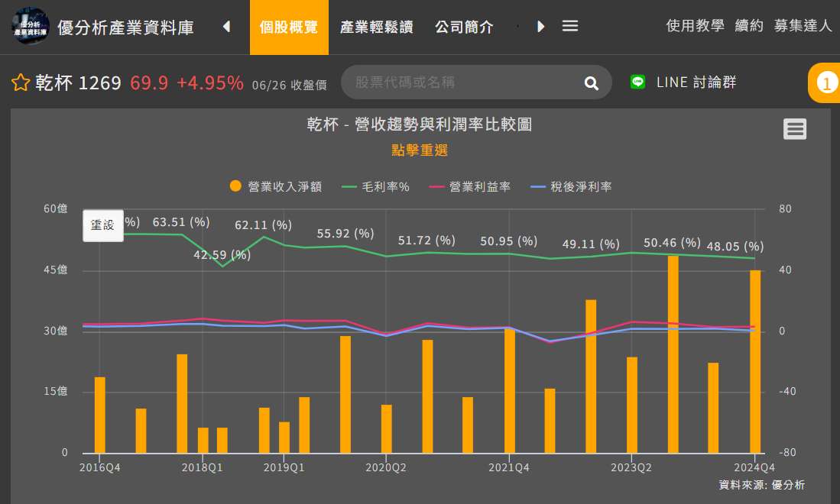840x504 pixels.
Task: Click the 2020Q2 axis label
Action: tap(386, 467)
